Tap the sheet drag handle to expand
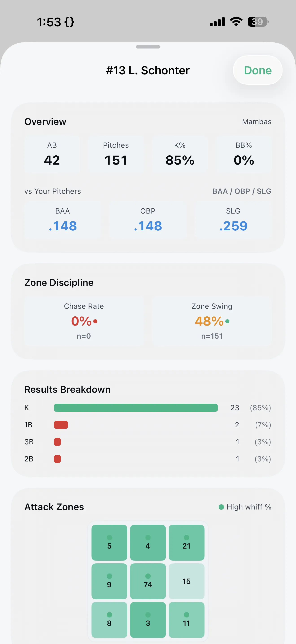This screenshot has height=644, width=296. (x=148, y=46)
